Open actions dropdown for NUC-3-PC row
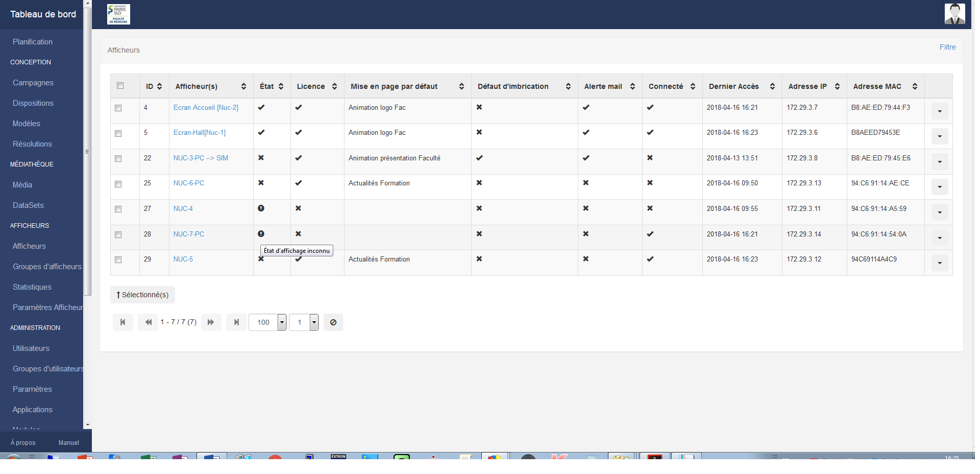 click(x=940, y=162)
